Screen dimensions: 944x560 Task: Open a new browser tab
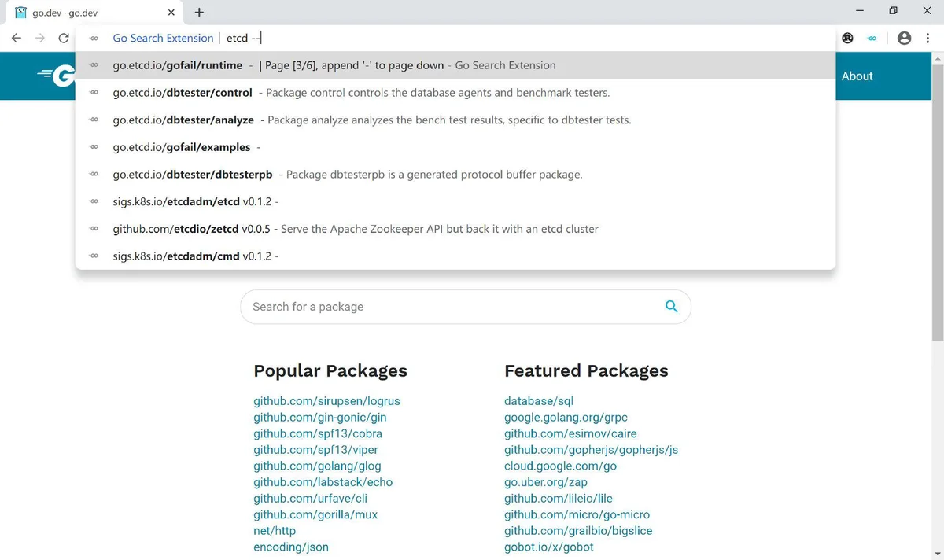pos(199,12)
